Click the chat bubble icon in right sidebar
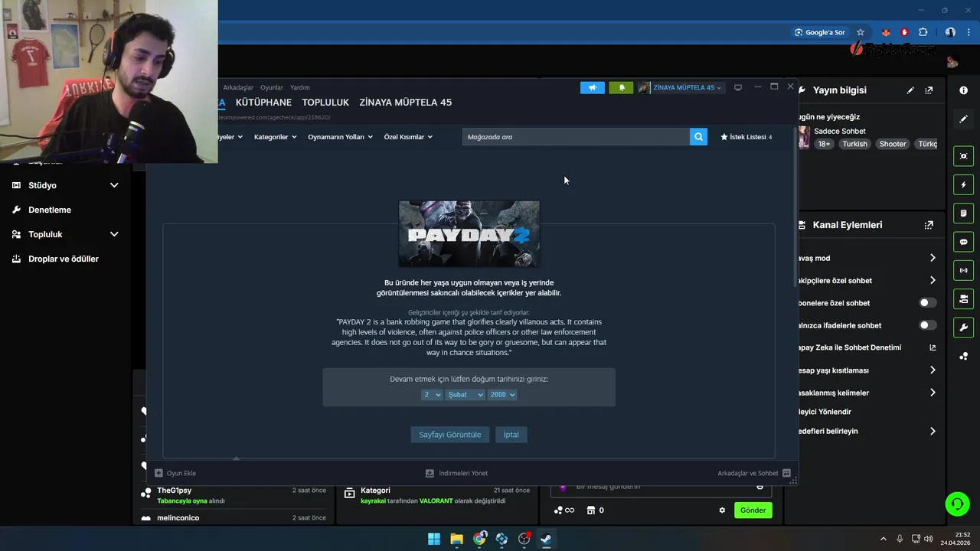980x551 pixels. 963,242
